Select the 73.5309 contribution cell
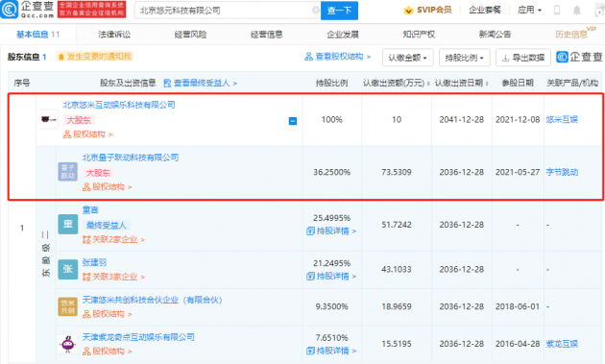This screenshot has height=364, width=605. (x=397, y=172)
